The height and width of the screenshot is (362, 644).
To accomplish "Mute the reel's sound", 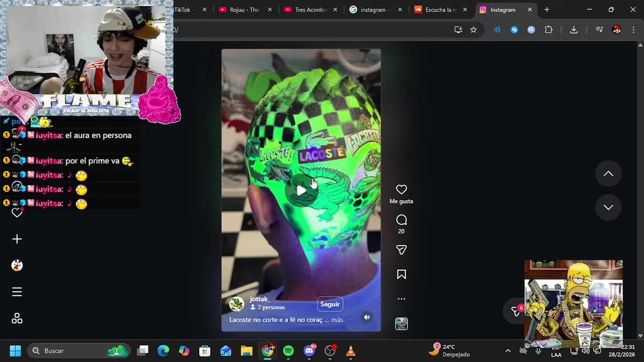I will (x=367, y=317).
